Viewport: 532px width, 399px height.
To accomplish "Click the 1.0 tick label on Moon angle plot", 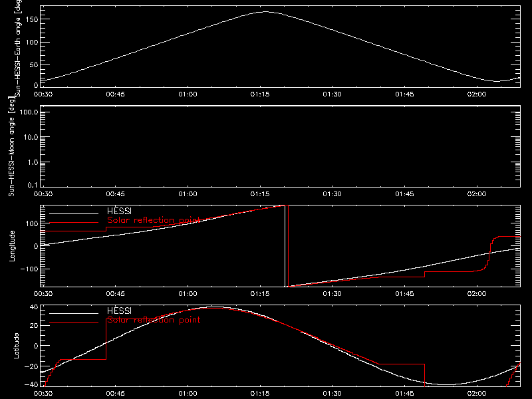I will tap(33, 162).
